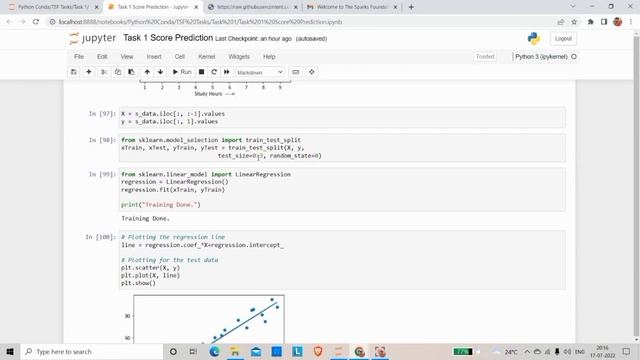Click the Last Checkpoint status text
The image size is (640, 360).
[253, 39]
